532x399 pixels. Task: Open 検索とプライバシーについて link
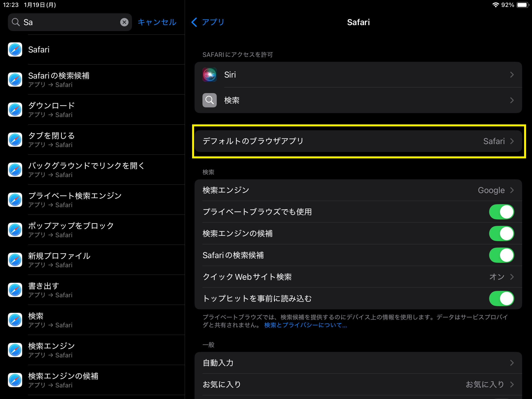pos(305,325)
